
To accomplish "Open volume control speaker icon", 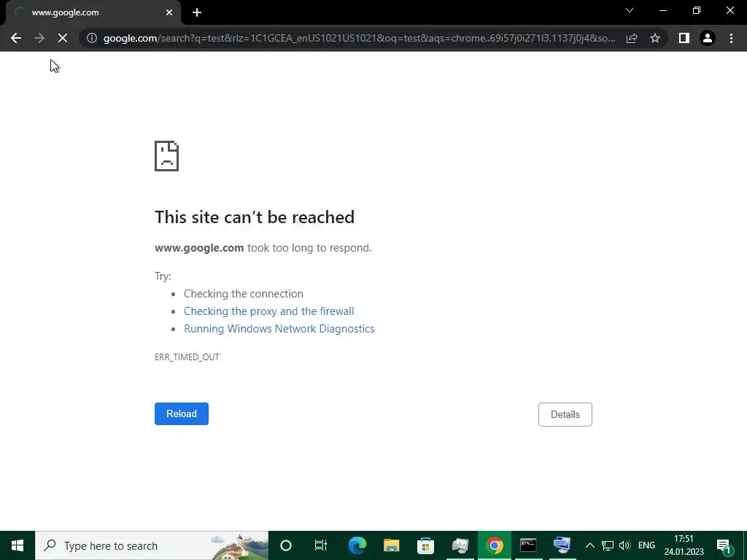I will coord(624,545).
